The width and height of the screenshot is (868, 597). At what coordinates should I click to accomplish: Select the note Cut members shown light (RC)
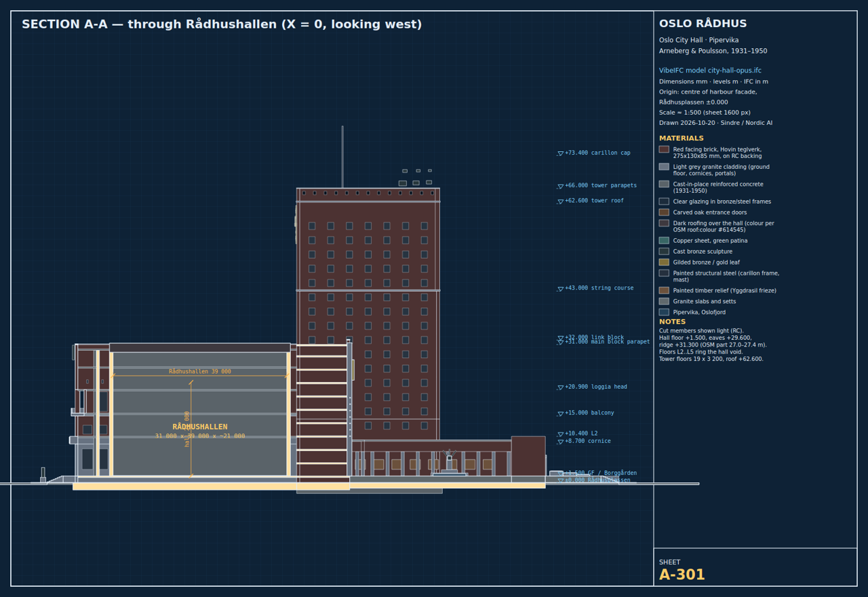tap(701, 331)
